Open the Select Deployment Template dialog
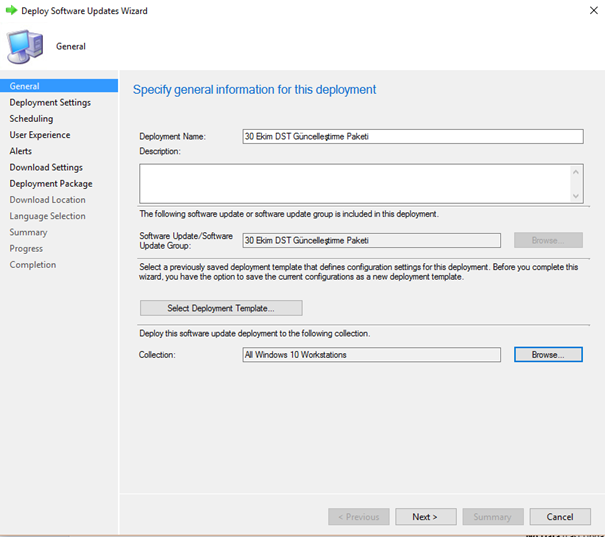 coord(221,308)
